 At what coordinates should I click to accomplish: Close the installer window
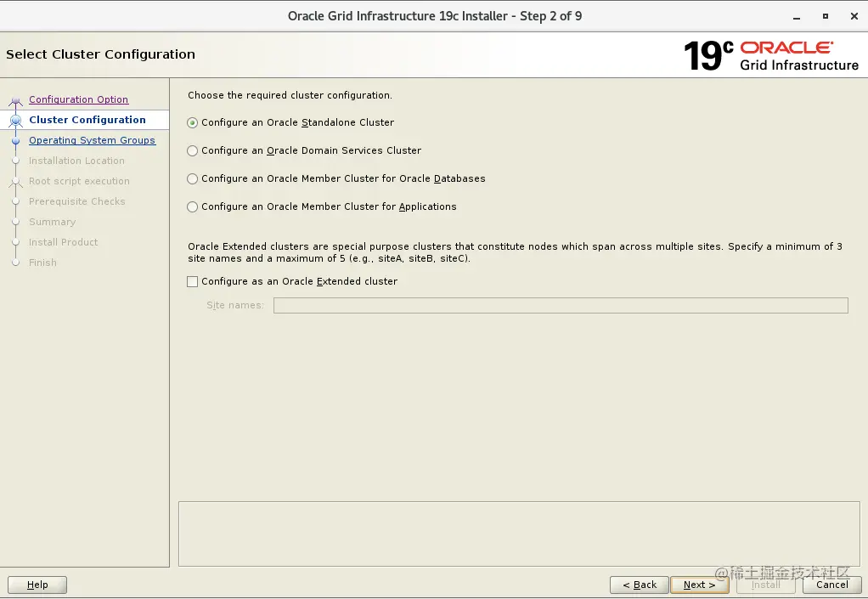coord(854,17)
